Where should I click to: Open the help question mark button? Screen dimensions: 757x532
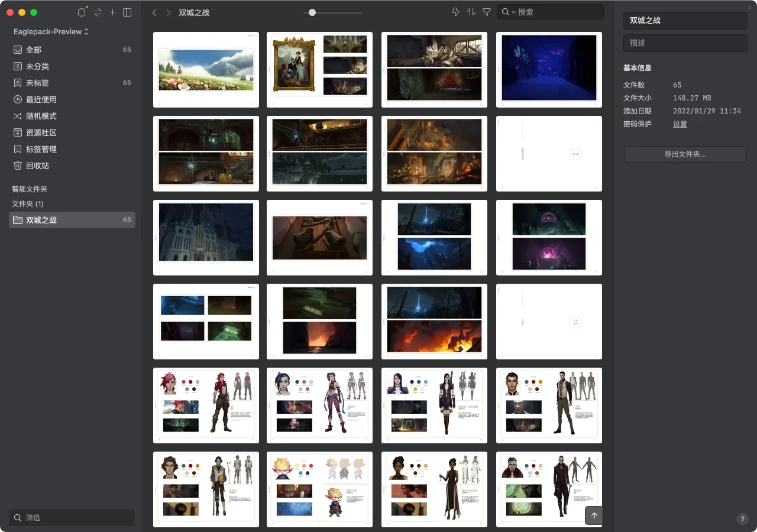tap(743, 519)
